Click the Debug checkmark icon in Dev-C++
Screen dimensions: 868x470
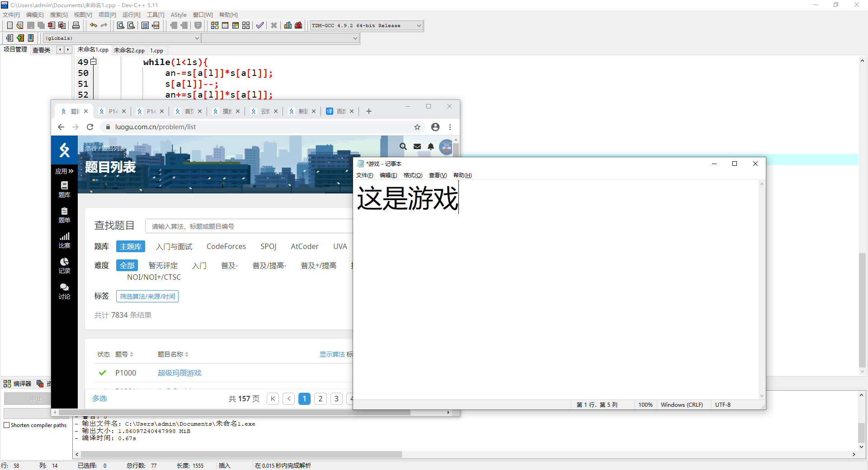(x=260, y=25)
